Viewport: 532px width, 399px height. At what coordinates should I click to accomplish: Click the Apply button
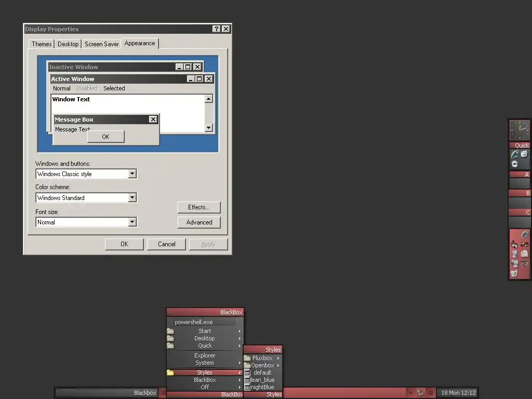click(x=208, y=244)
